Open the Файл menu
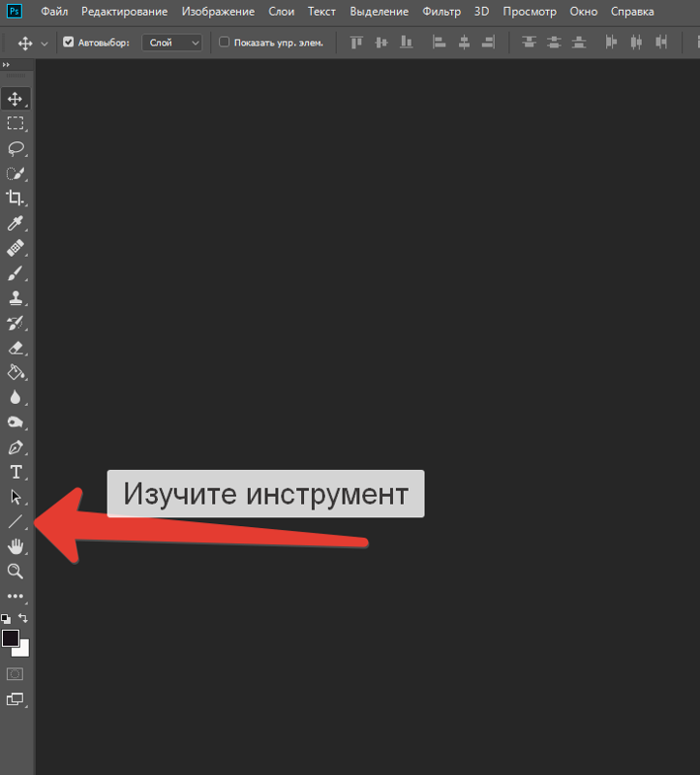The image size is (700, 775). (54, 12)
